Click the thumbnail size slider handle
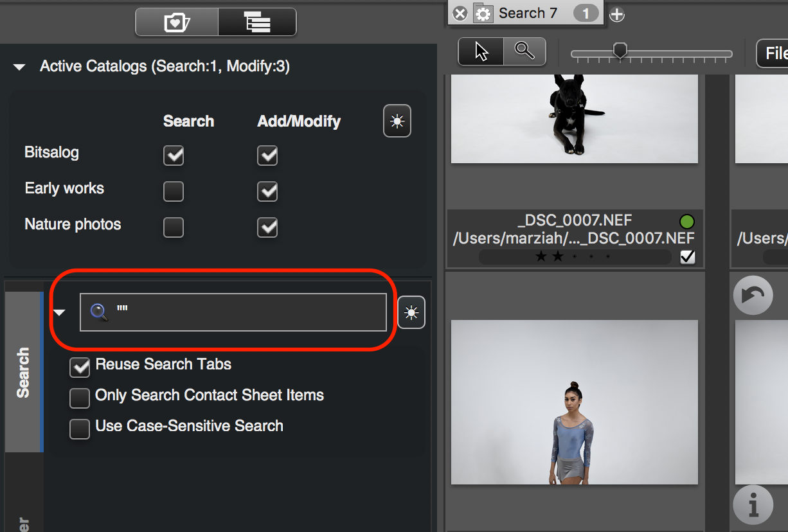Viewport: 788px width, 532px height. [x=620, y=51]
